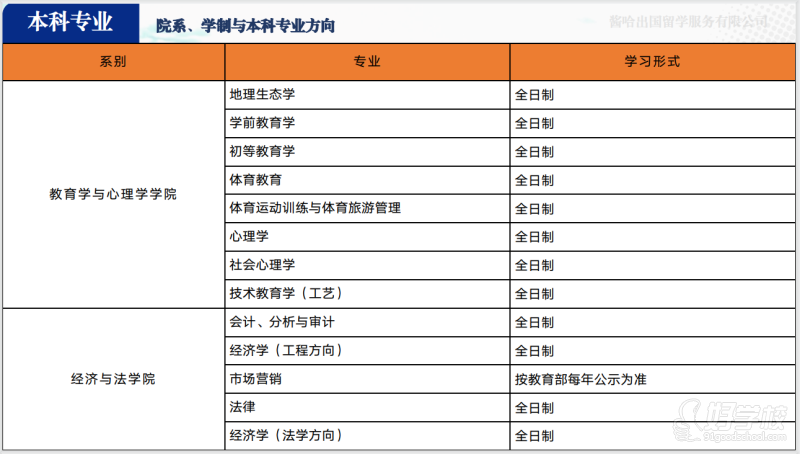Select the 系别 column header
The width and height of the screenshot is (800, 454).
coord(113,62)
